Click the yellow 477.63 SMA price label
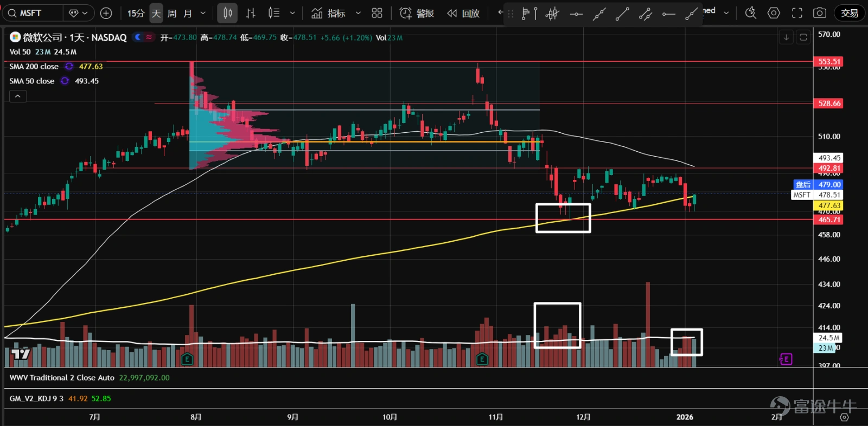868x426 pixels. (829, 205)
